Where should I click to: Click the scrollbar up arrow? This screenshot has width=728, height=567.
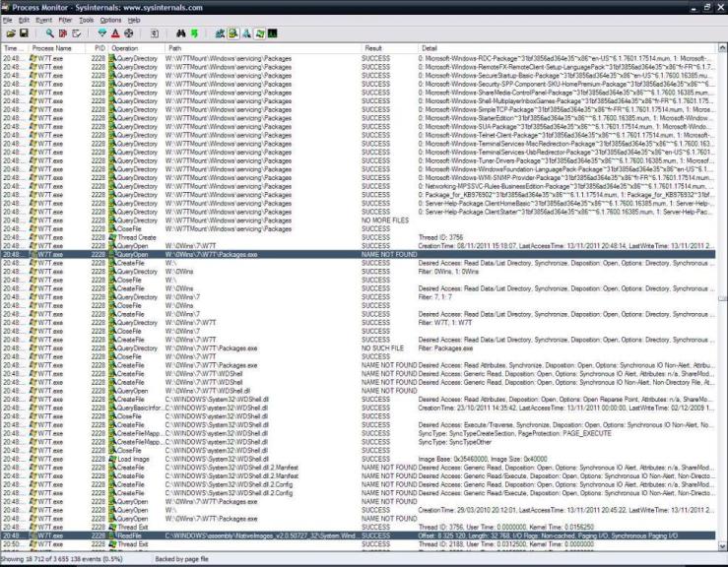[x=722, y=47]
